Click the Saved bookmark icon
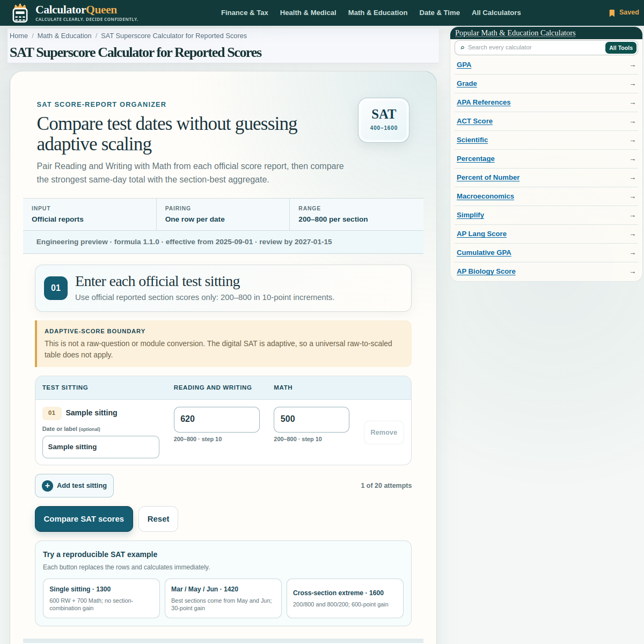 pyautogui.click(x=612, y=13)
